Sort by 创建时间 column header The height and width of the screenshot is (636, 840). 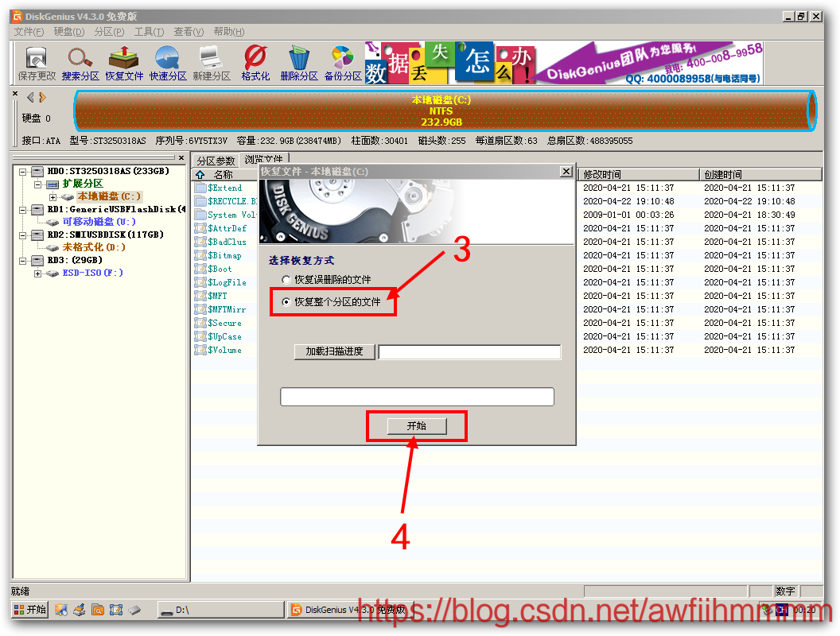pyautogui.click(x=760, y=175)
